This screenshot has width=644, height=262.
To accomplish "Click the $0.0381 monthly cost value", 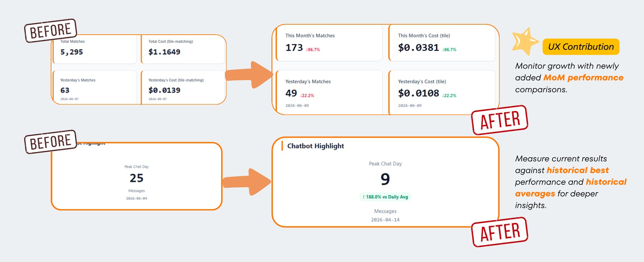I will 419,48.
